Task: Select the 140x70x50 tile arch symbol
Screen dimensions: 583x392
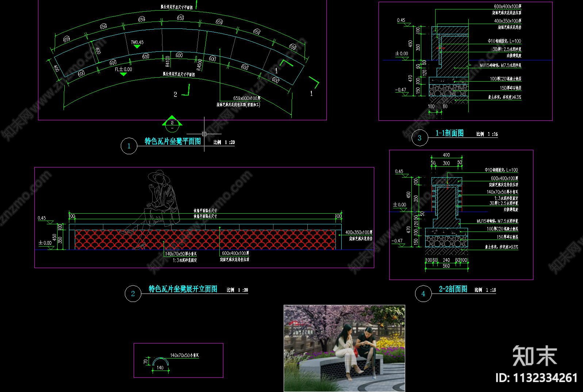Action: (x=161, y=361)
